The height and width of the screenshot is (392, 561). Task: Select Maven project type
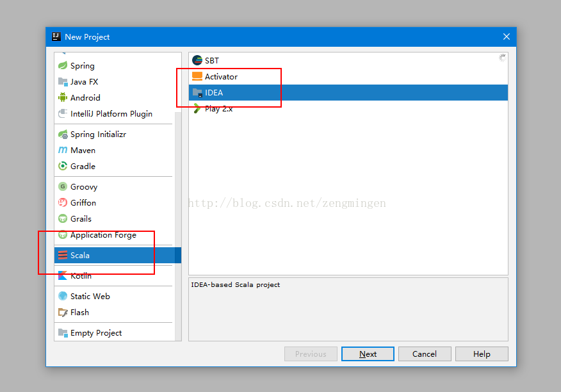click(115, 150)
